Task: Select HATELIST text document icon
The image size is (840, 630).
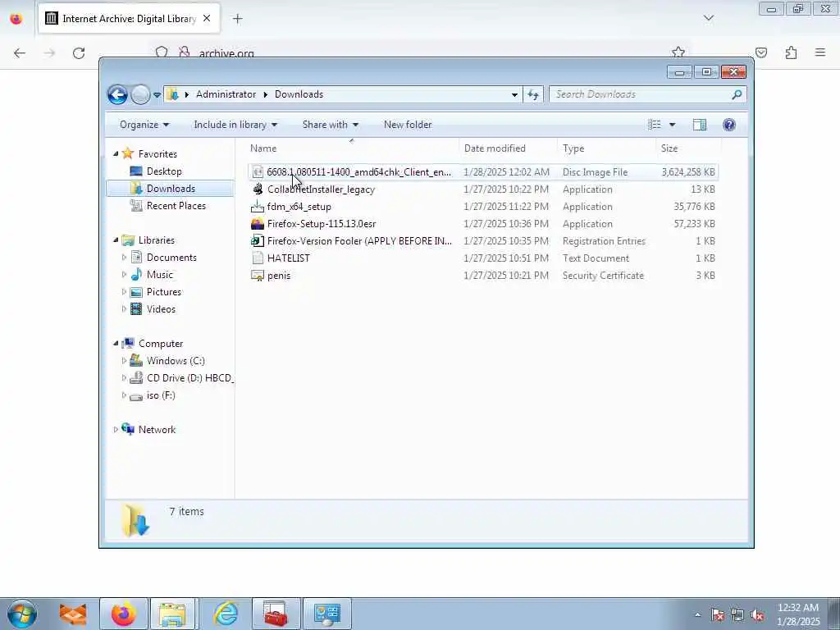Action: click(x=258, y=258)
